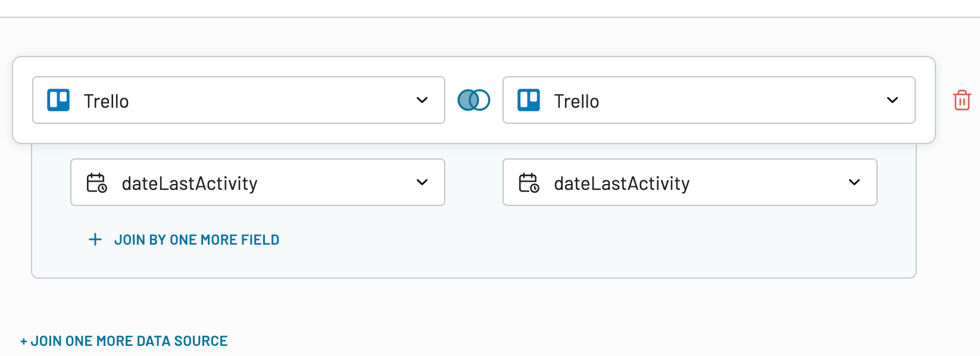Image resolution: width=980 pixels, height=356 pixels.
Task: Click the red trash icon to delete the join
Action: pos(963,100)
